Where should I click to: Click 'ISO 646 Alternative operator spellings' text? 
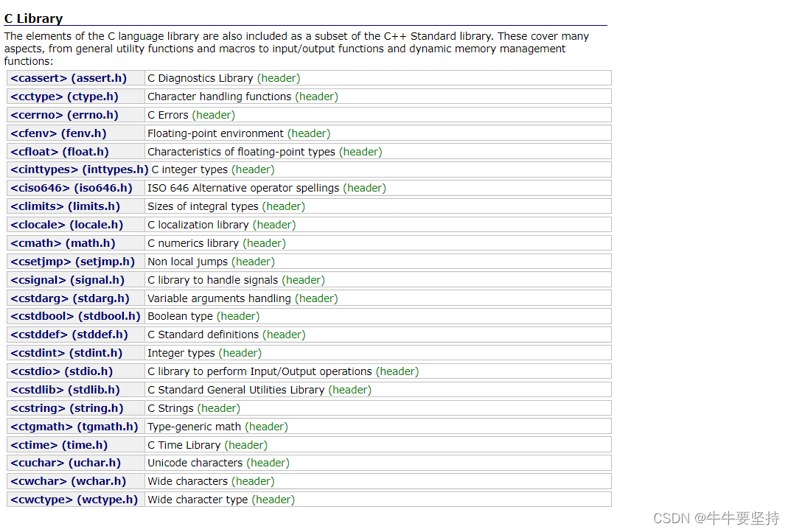coord(243,188)
